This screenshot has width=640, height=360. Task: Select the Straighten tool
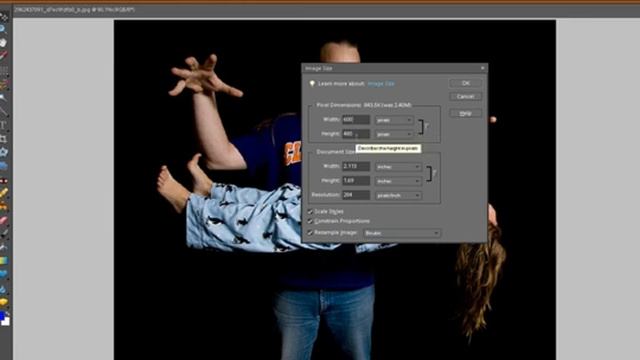coord(3,166)
